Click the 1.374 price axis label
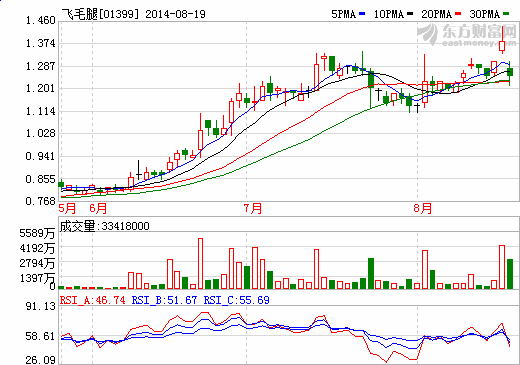Image resolution: width=520 pixels, height=365 pixels. (41, 43)
